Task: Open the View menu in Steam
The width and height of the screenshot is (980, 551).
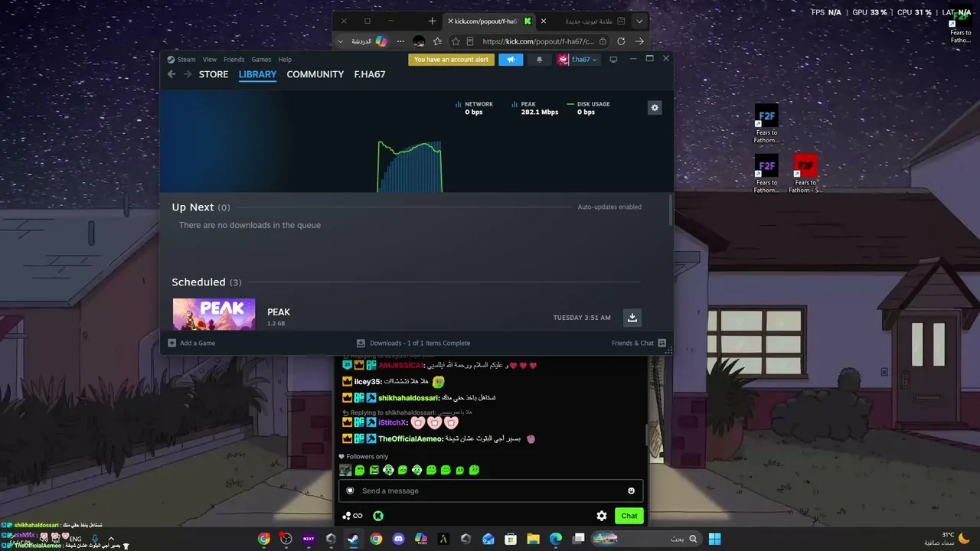Action: coord(209,60)
